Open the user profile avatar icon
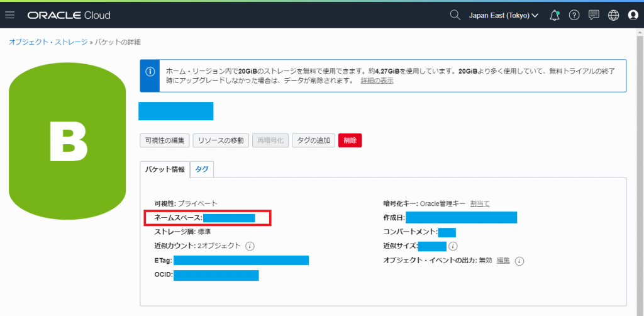644x316 pixels. coord(633,15)
